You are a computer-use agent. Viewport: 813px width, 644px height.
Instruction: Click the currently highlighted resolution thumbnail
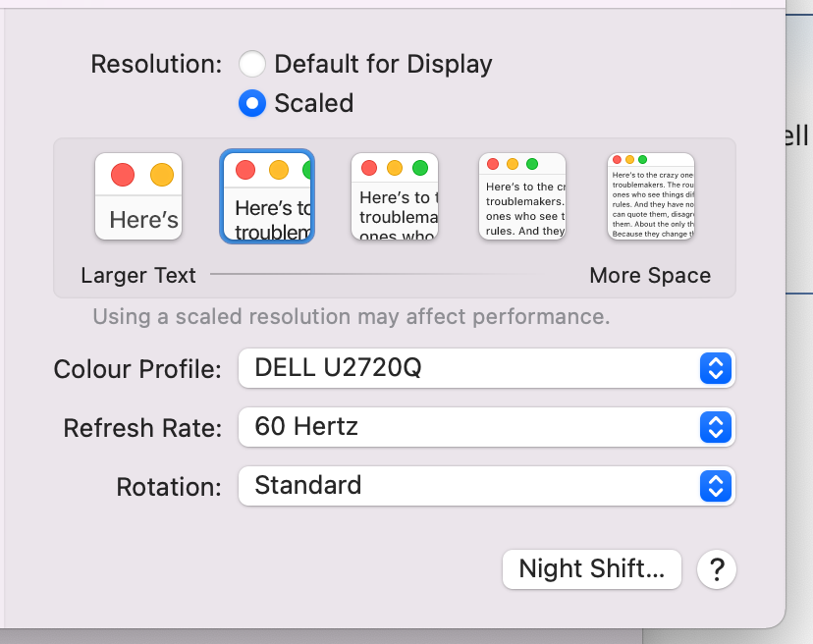point(267,196)
